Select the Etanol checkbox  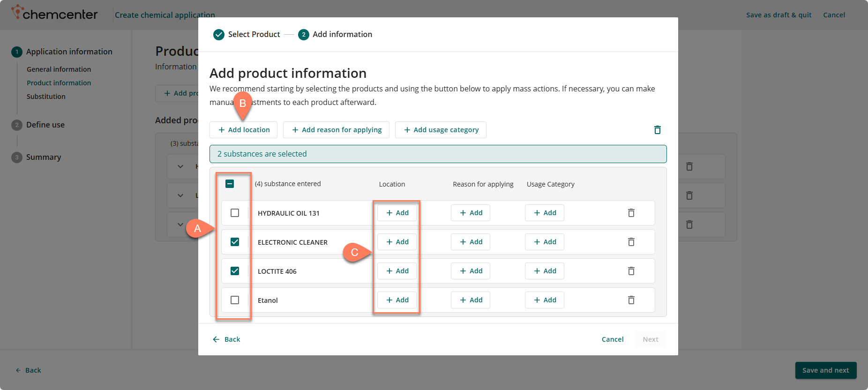pos(235,300)
